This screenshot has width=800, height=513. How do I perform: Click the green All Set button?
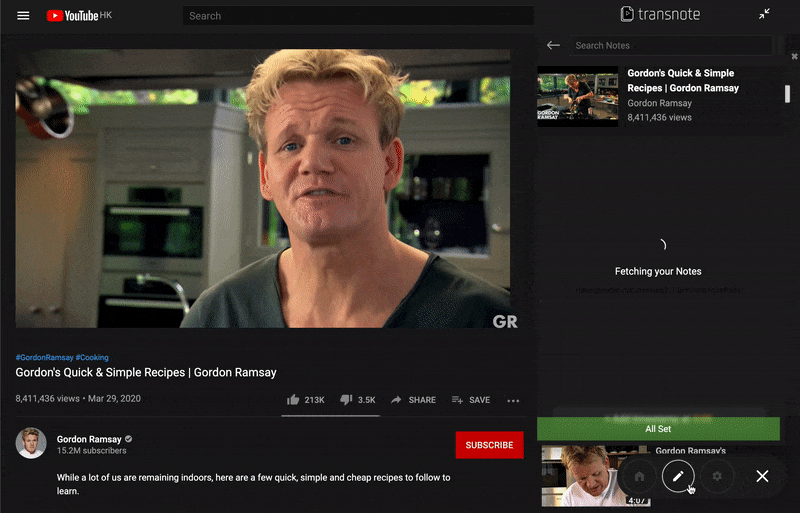tap(658, 429)
